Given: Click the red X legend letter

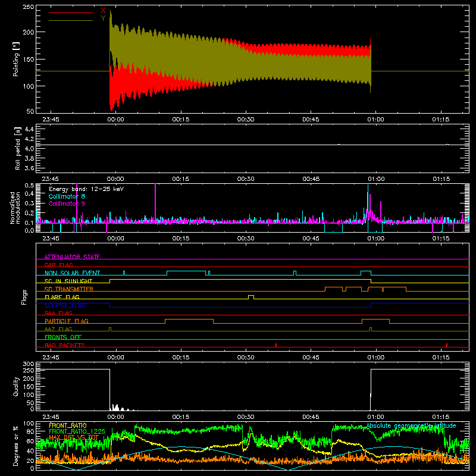Looking at the screenshot, I should click(x=103, y=11).
